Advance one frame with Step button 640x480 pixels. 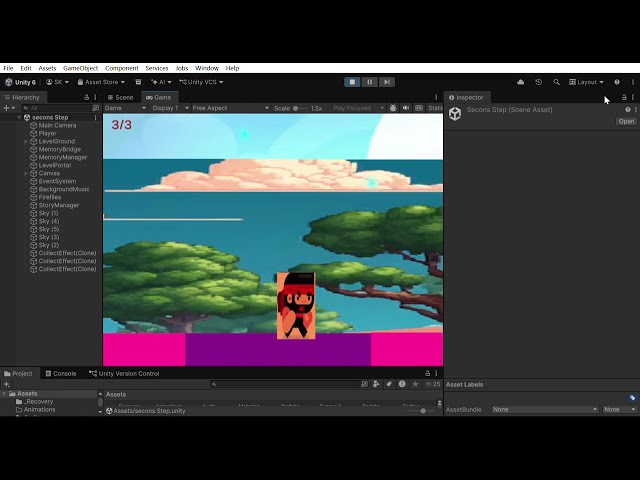(387, 82)
